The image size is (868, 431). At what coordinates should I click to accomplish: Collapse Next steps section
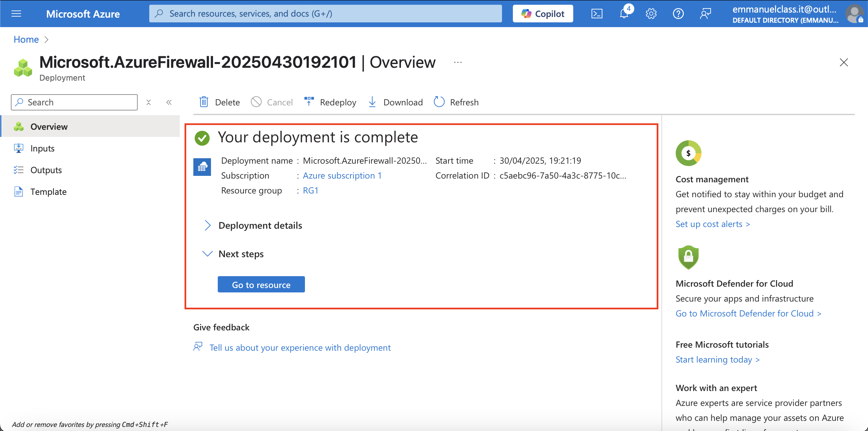click(233, 254)
